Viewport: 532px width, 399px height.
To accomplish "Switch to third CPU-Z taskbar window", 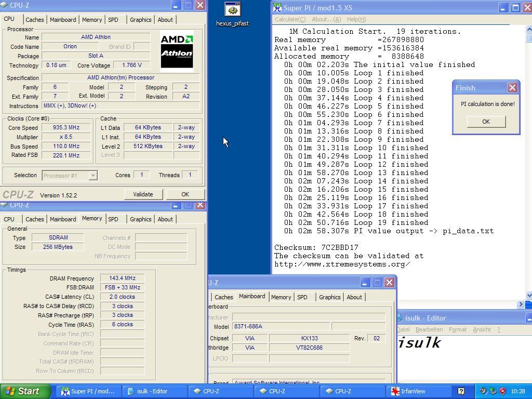I will (352, 391).
